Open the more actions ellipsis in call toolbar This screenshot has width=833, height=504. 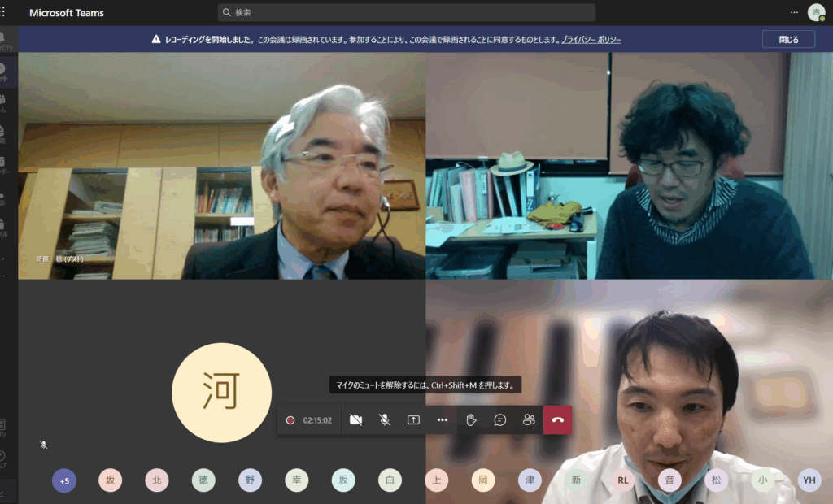click(x=443, y=420)
